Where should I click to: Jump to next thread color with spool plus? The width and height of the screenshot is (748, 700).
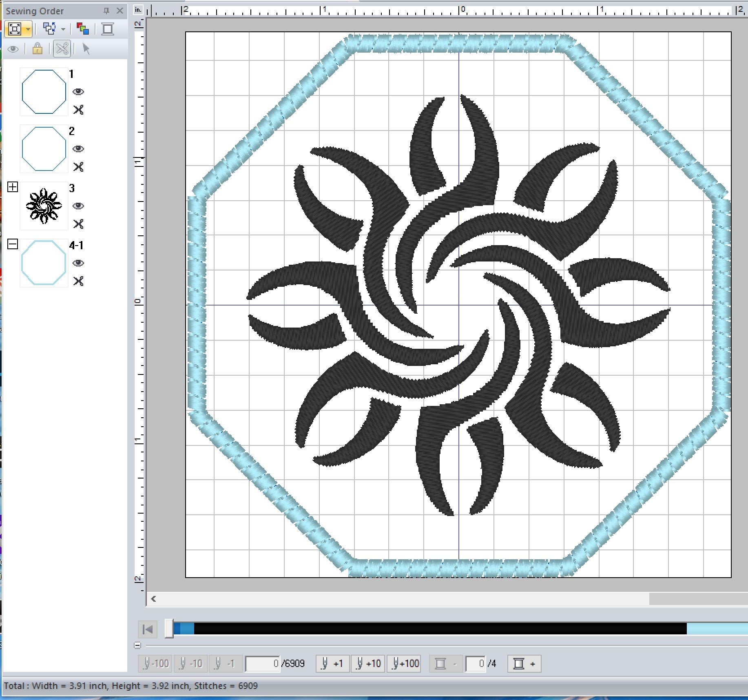coord(524,664)
